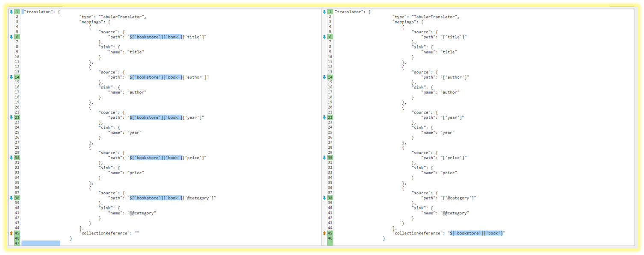Click the down arrow beside the price mapping diff at line 30
Image resolution: width=644 pixels, height=255 pixels.
click(x=11, y=157)
